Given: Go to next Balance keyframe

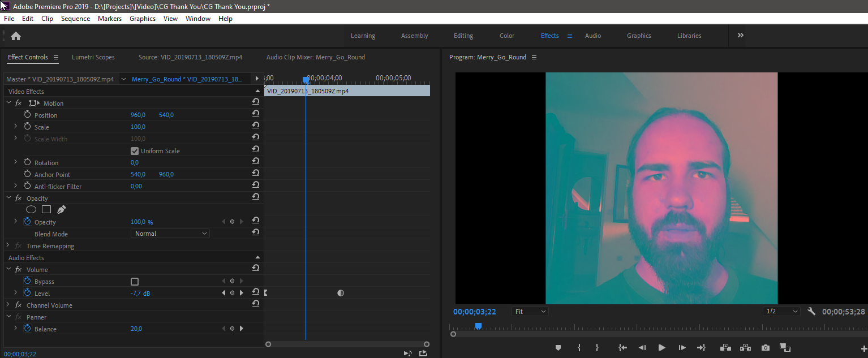Looking at the screenshot, I should (x=242, y=329).
